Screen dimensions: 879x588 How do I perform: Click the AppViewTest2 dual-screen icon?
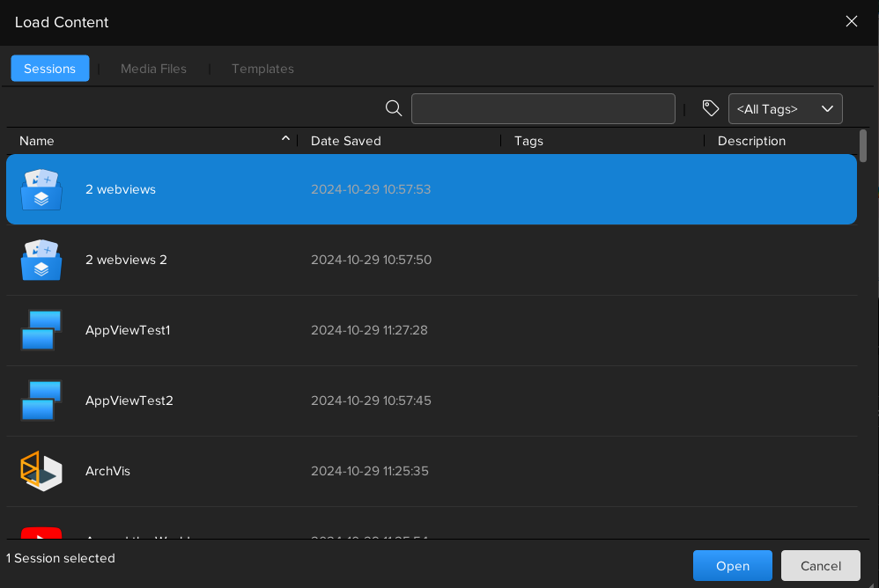coord(41,401)
